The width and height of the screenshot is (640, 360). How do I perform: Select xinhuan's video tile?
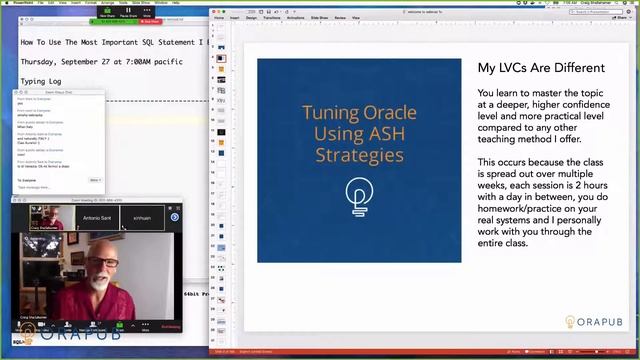coord(142,218)
